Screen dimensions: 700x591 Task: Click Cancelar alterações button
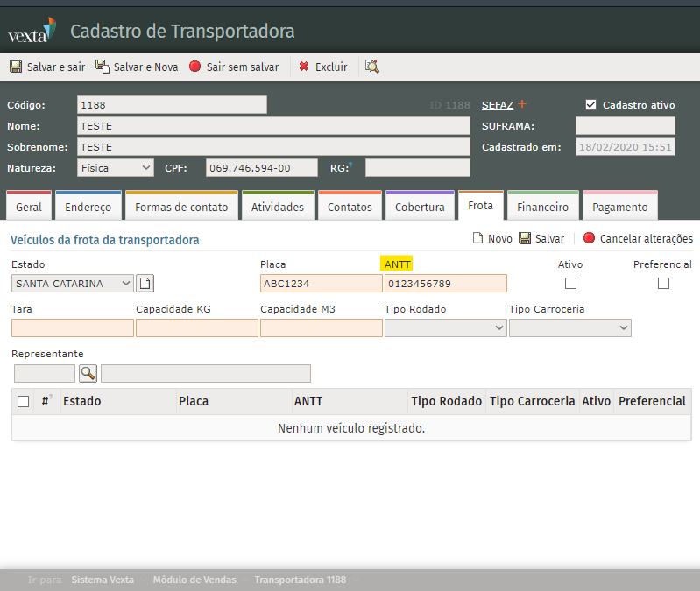[638, 238]
